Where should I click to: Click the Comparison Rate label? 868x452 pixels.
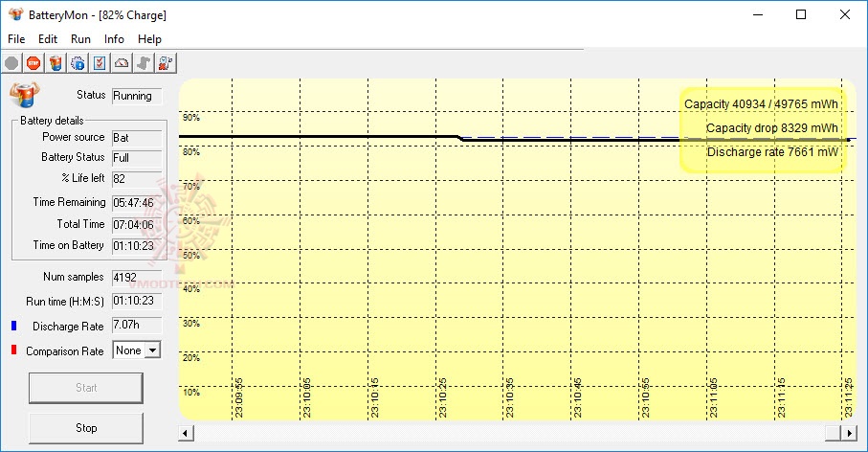[x=65, y=351]
